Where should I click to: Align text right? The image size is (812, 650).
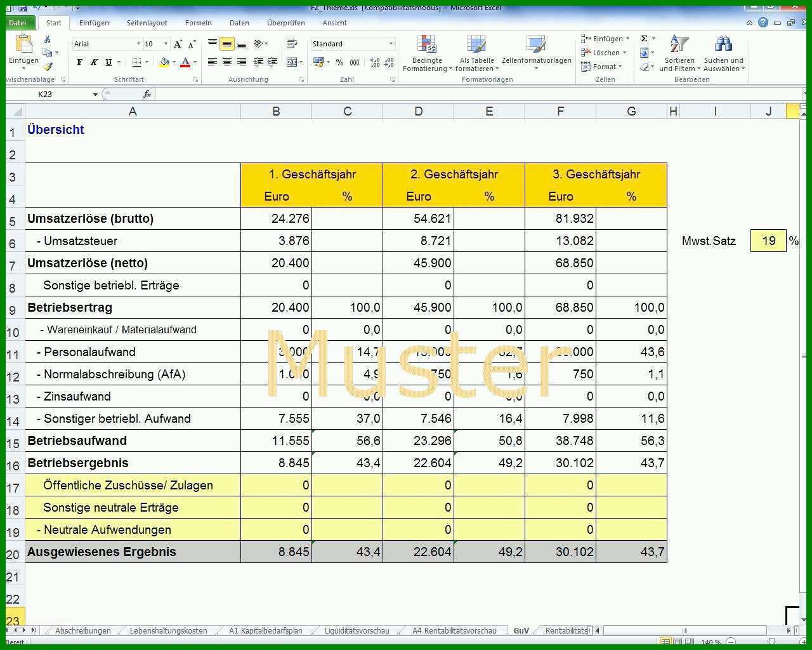click(x=242, y=62)
